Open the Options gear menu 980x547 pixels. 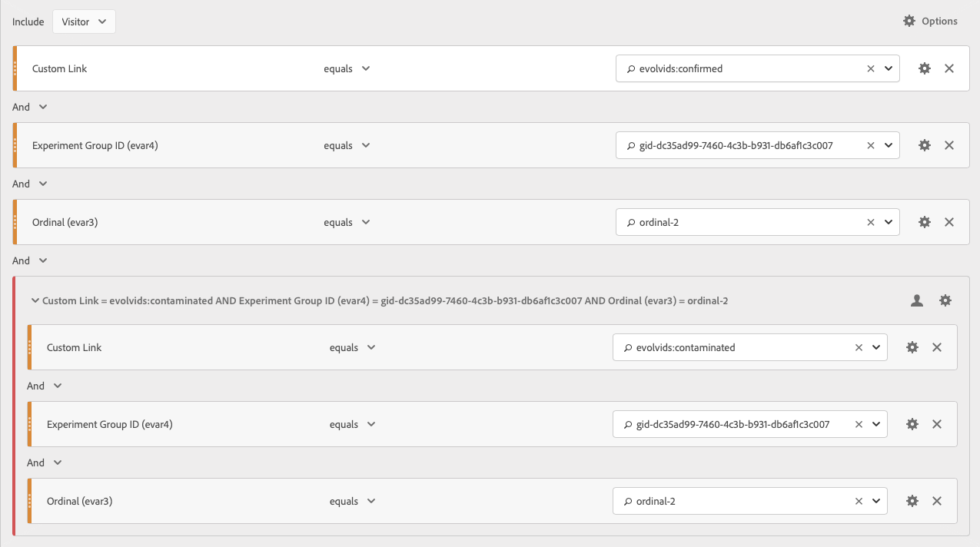pos(930,22)
